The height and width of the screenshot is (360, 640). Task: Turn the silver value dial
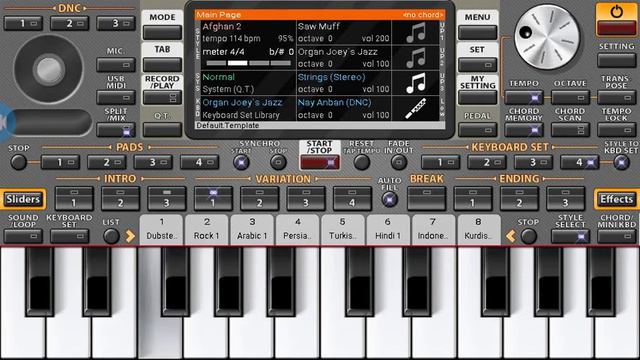coord(547,37)
